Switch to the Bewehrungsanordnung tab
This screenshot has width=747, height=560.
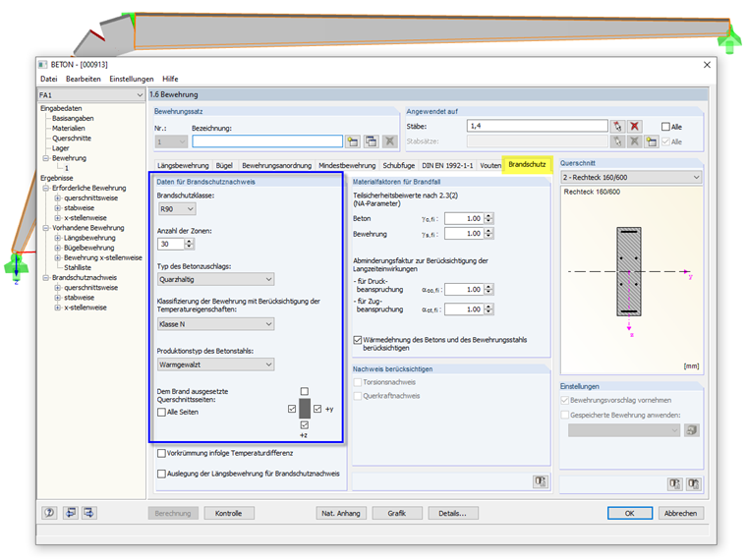277,165
